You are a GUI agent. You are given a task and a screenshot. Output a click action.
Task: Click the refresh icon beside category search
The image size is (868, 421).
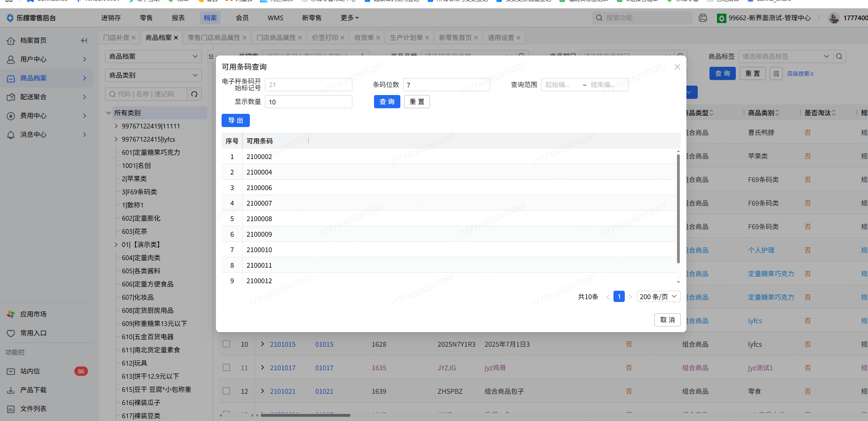194,94
